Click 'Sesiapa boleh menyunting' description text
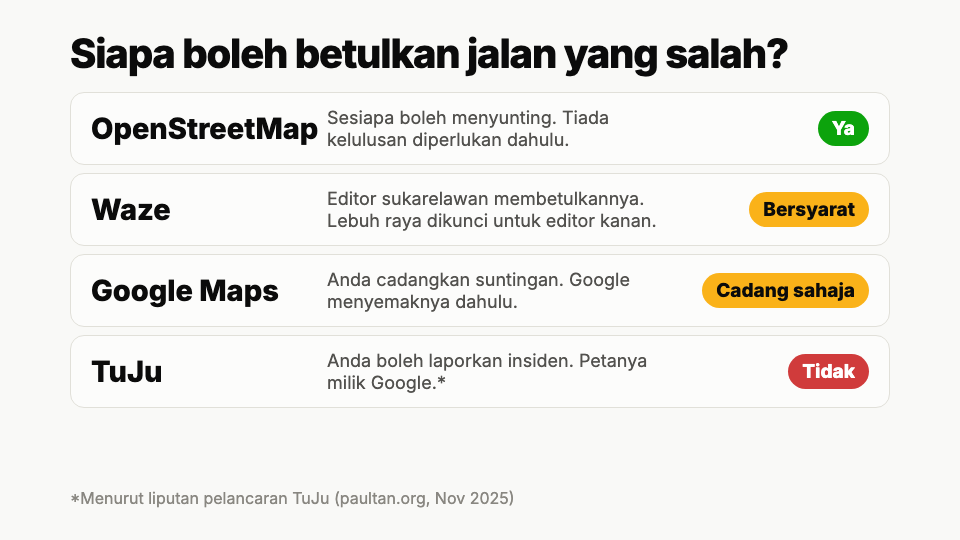Viewport: 960px width, 540px height. coord(468,129)
